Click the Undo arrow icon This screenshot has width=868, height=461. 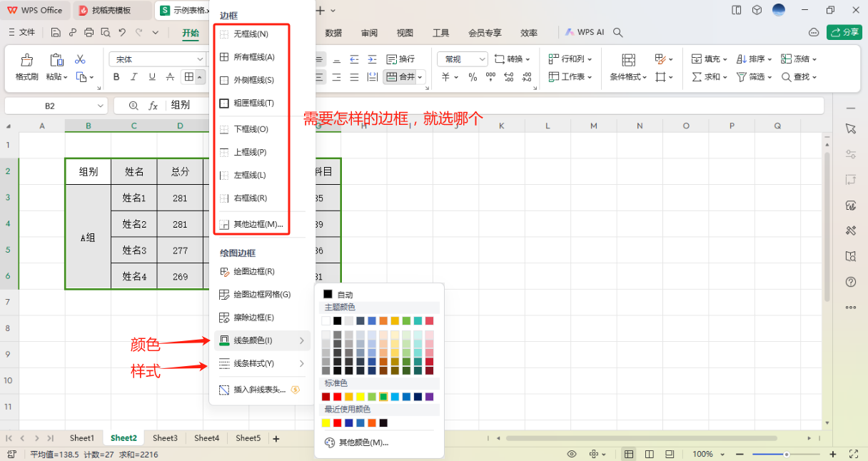tap(122, 32)
